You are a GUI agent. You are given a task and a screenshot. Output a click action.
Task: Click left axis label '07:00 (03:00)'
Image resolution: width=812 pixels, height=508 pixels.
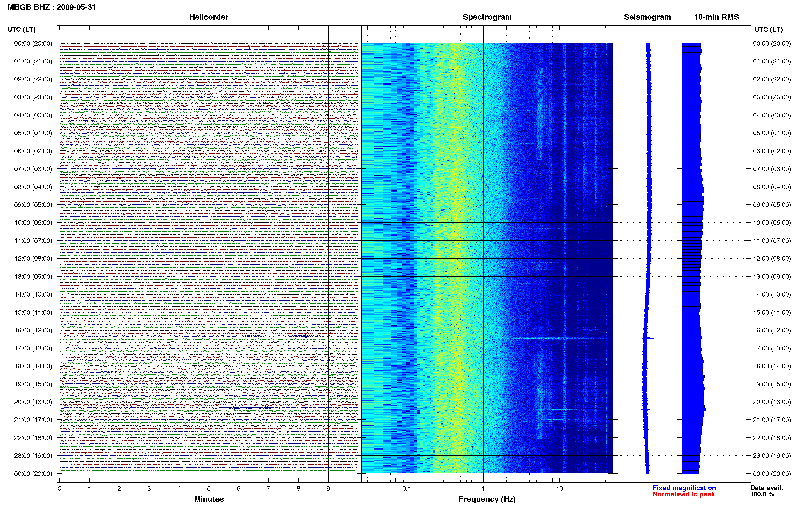tap(33, 169)
